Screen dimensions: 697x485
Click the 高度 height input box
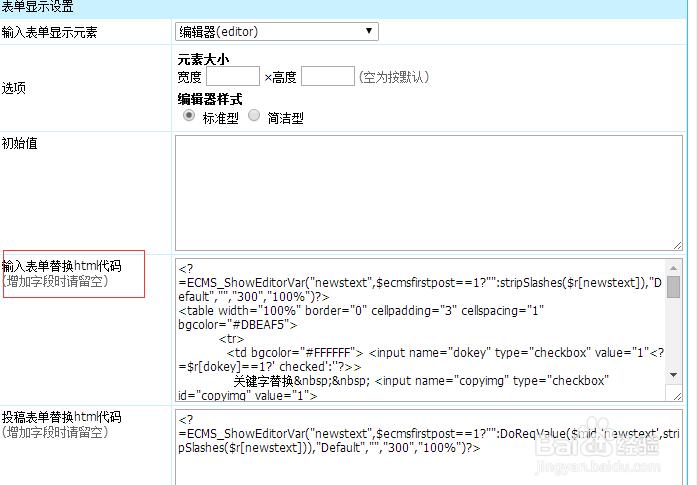click(x=327, y=76)
